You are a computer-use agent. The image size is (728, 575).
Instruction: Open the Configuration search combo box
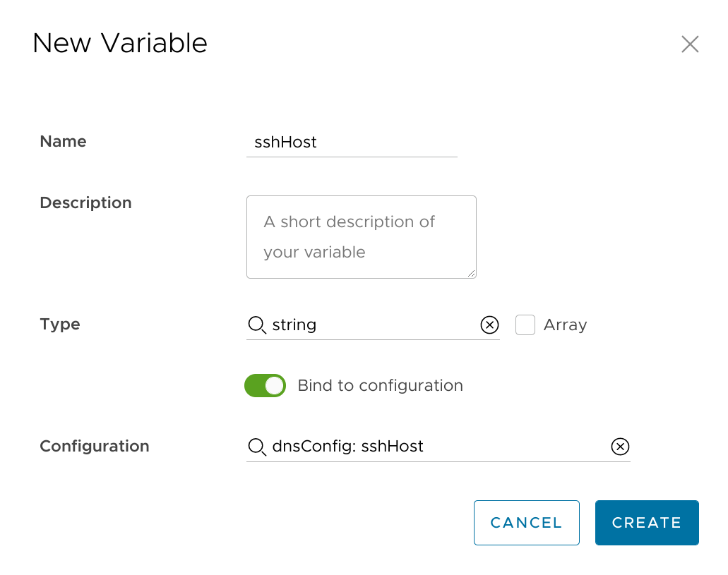[438, 447]
